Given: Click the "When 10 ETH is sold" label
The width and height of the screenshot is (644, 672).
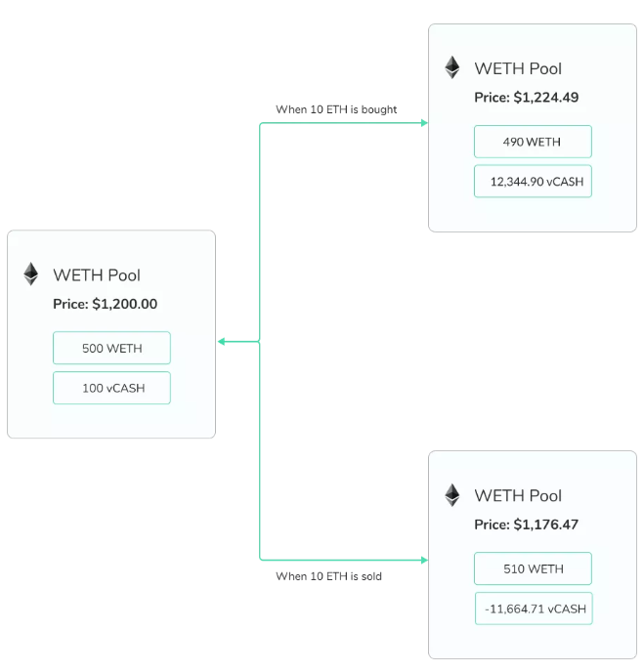Looking at the screenshot, I should pos(328,576).
